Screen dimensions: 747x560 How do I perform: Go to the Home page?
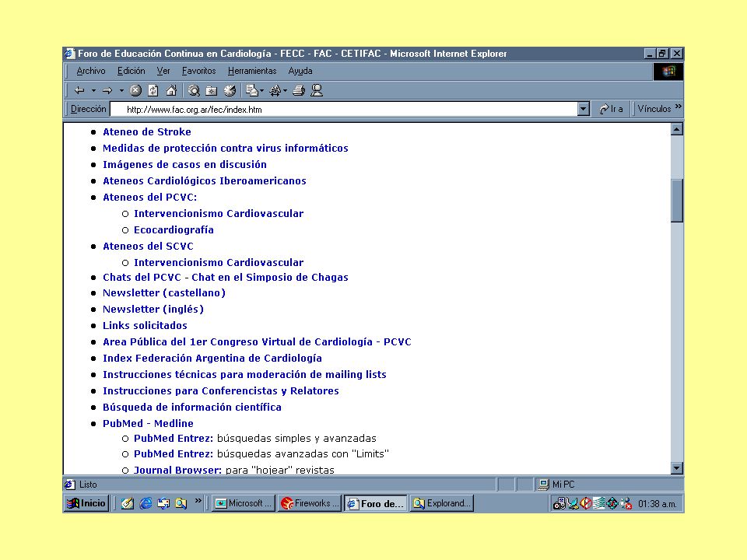click(x=171, y=90)
